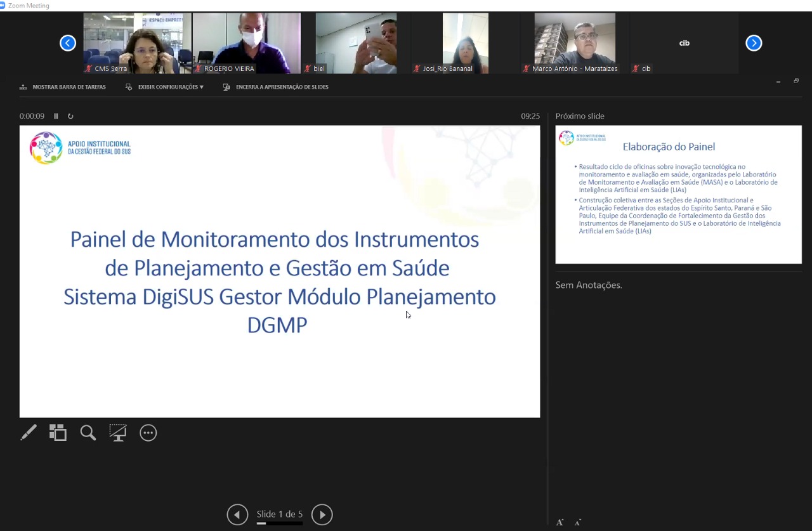
Task: Advance to next slide arrow
Action: tap(322, 515)
